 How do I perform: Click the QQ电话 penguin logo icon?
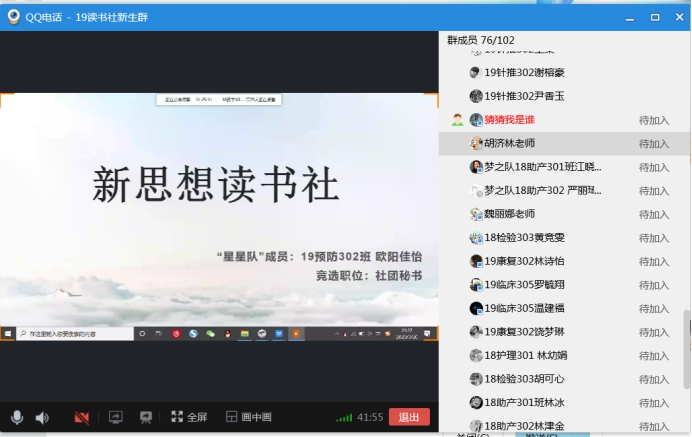click(x=14, y=16)
